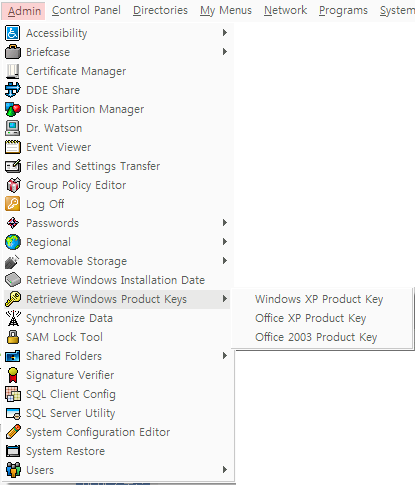Image resolution: width=415 pixels, height=485 pixels.
Task: Open the Control Panel menu
Action: click(86, 10)
